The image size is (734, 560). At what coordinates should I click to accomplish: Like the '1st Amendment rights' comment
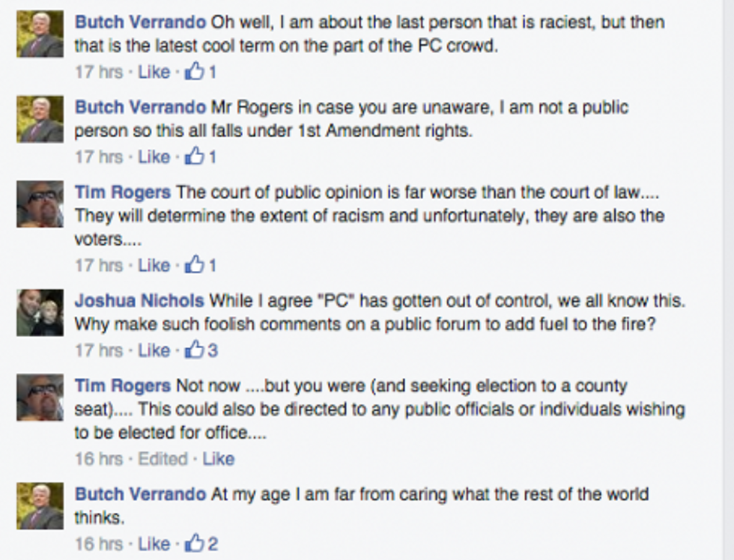tap(154, 157)
